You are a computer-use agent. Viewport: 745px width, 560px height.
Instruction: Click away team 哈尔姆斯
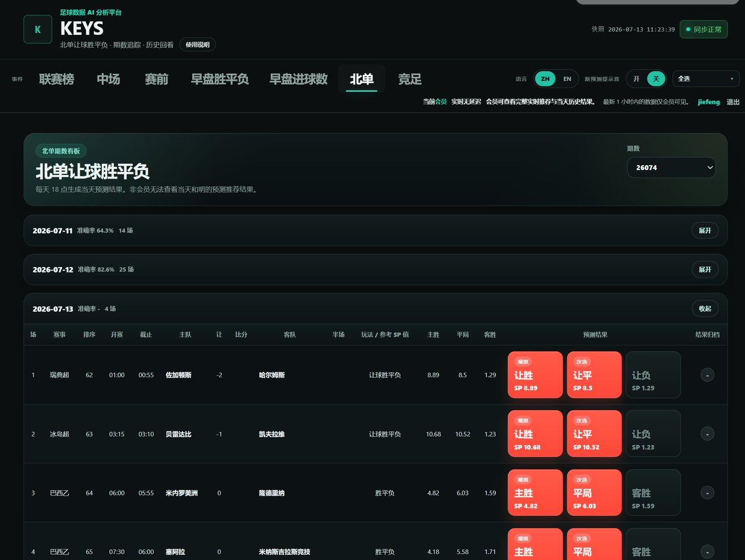[x=272, y=375]
